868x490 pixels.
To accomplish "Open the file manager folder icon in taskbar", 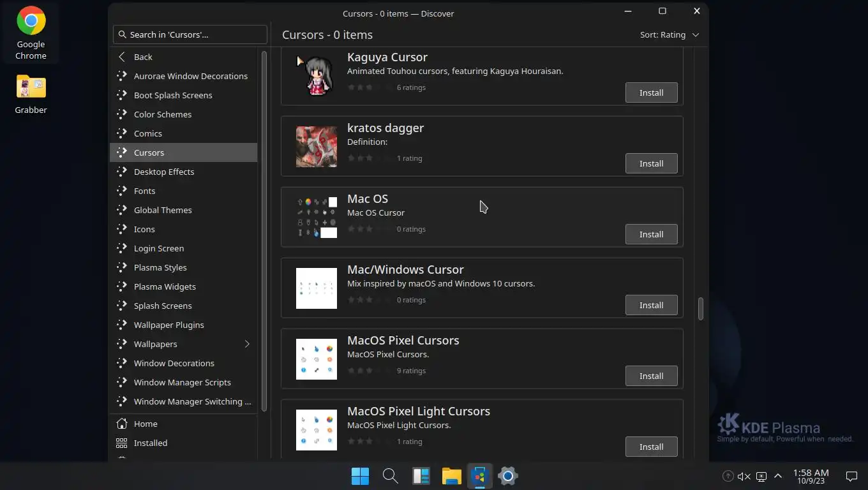I will pyautogui.click(x=451, y=476).
